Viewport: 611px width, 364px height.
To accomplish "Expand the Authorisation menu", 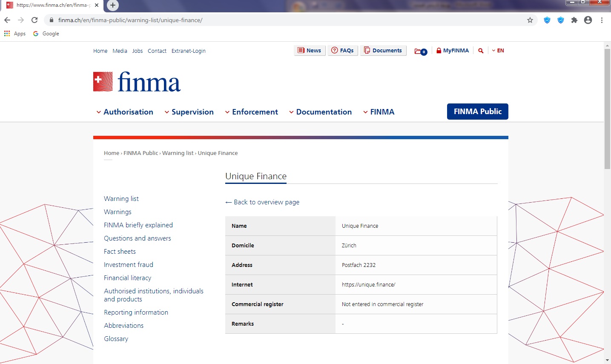I will [x=125, y=112].
